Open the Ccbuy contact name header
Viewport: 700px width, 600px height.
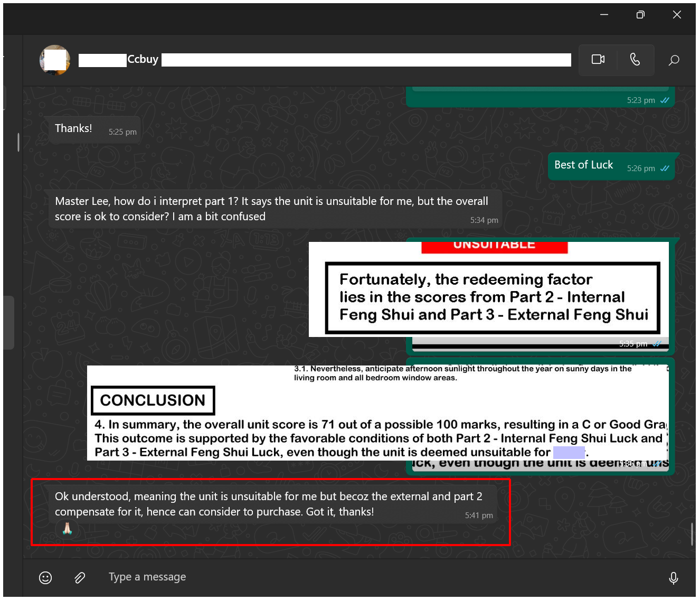143,60
